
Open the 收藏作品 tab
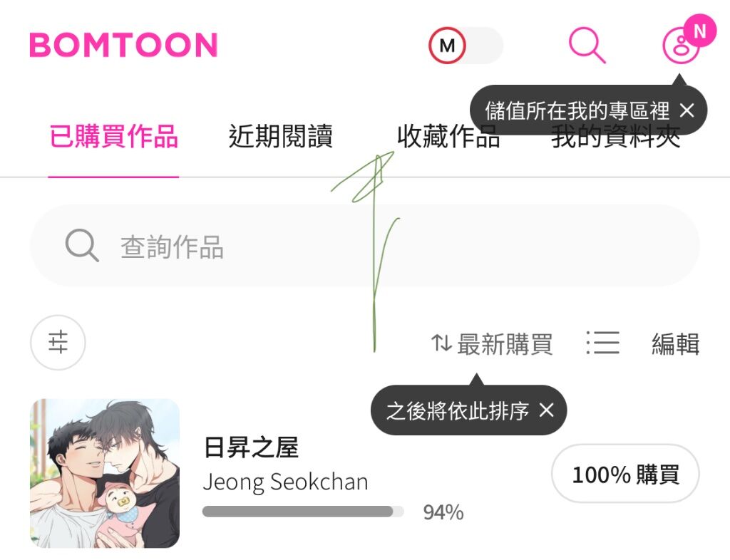[x=448, y=136]
